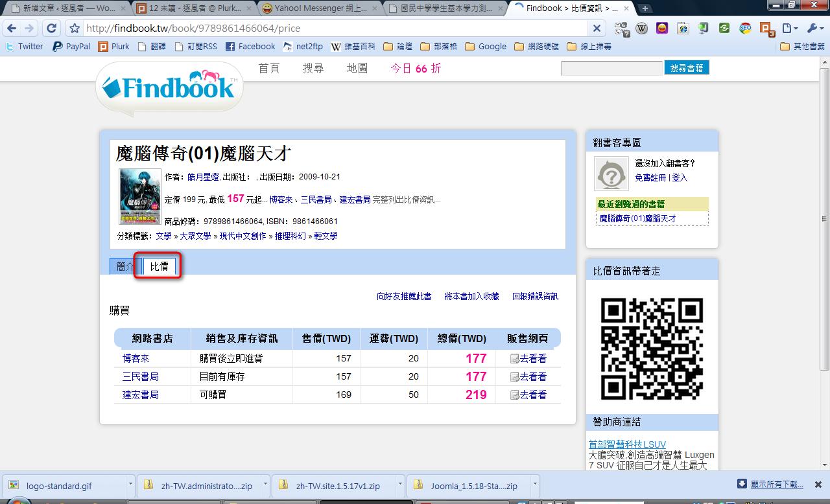Open the Plurk extension with badge 3
Screen dimensions: 830x504
click(766, 29)
